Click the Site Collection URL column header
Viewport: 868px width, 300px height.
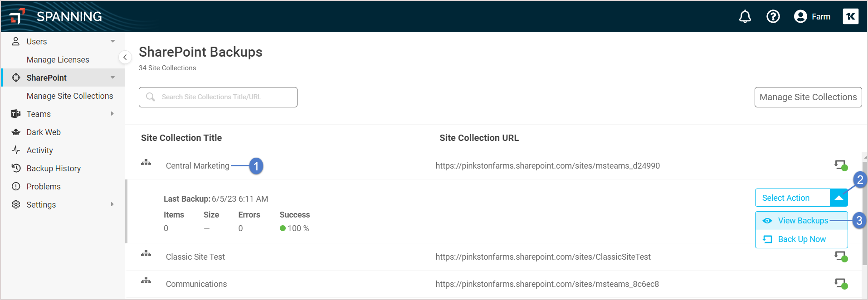click(x=479, y=138)
